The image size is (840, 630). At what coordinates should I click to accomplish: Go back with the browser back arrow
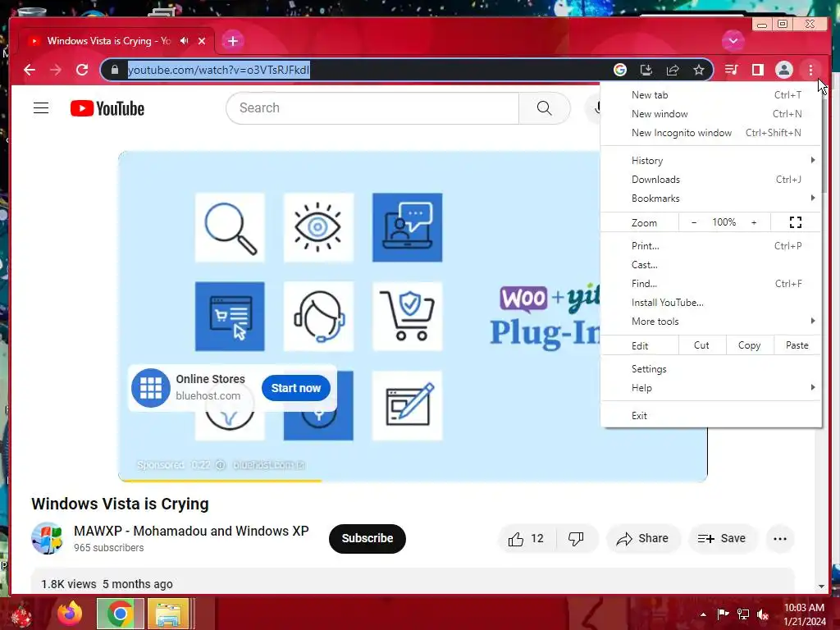[30, 70]
